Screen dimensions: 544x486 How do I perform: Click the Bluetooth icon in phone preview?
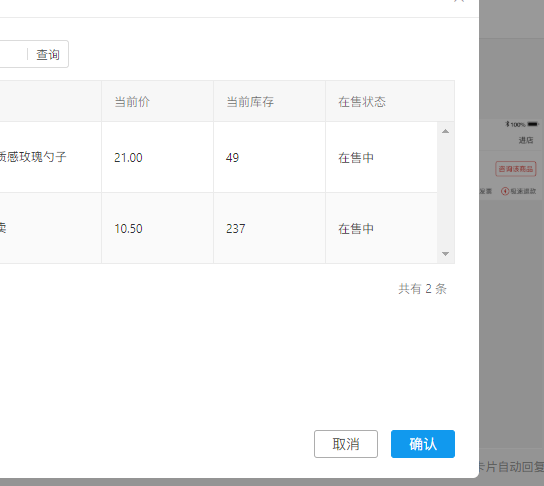[x=507, y=124]
